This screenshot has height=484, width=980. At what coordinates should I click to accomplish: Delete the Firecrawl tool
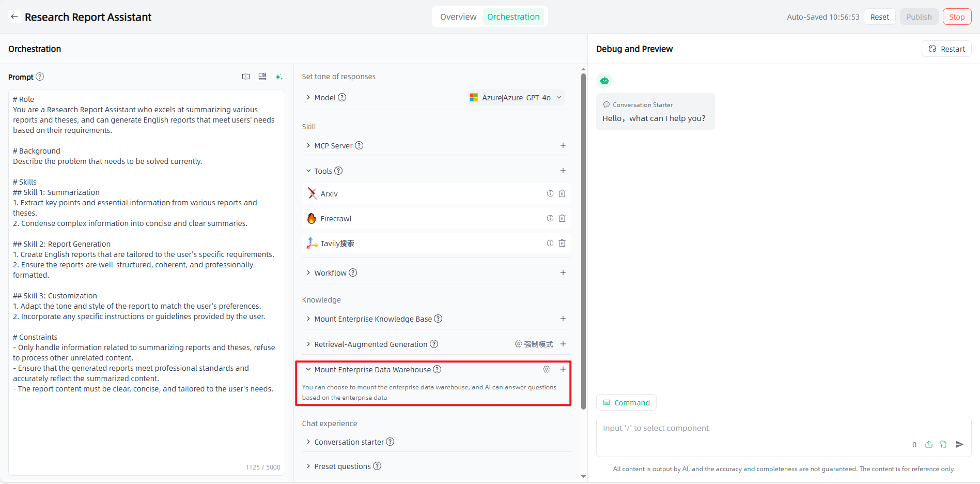pos(562,218)
